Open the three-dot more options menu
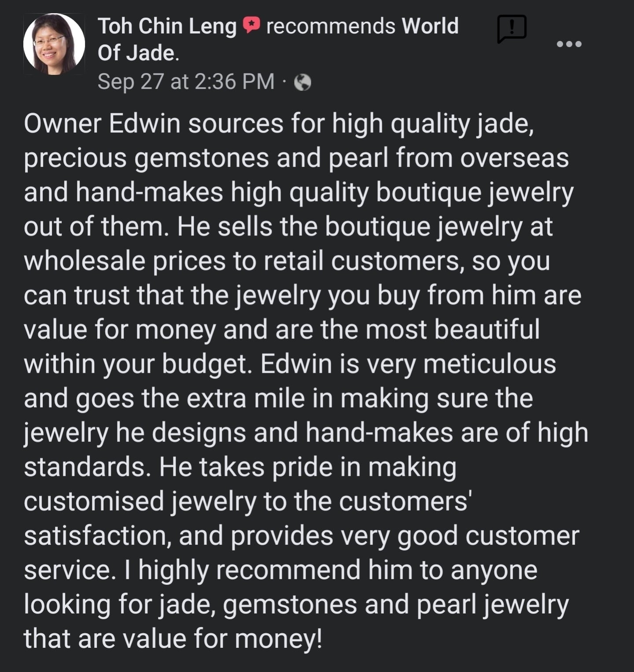Viewport: 634px width, 672px height. (569, 44)
